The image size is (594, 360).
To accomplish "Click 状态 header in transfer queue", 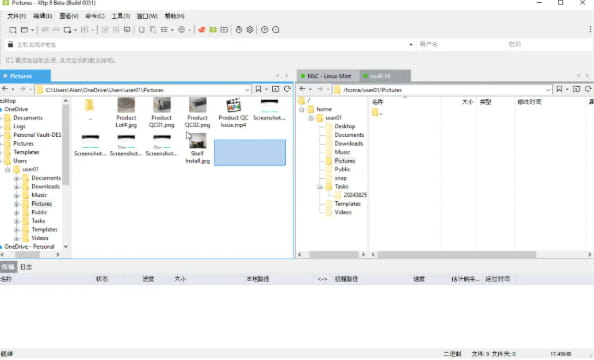I will tap(102, 279).
